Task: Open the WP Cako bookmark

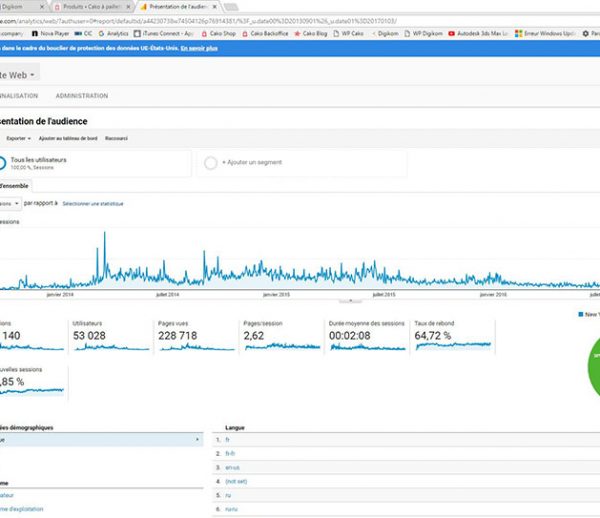Action: 349,34
